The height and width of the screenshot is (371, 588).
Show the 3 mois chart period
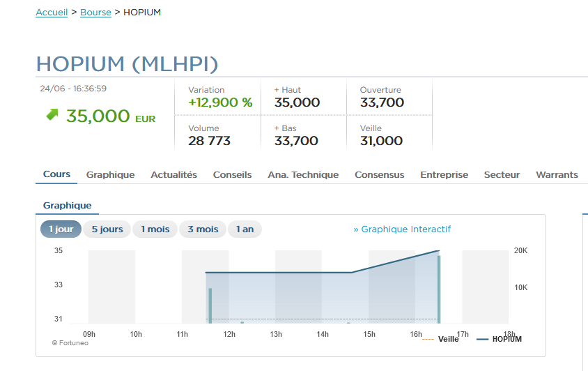pyautogui.click(x=203, y=229)
